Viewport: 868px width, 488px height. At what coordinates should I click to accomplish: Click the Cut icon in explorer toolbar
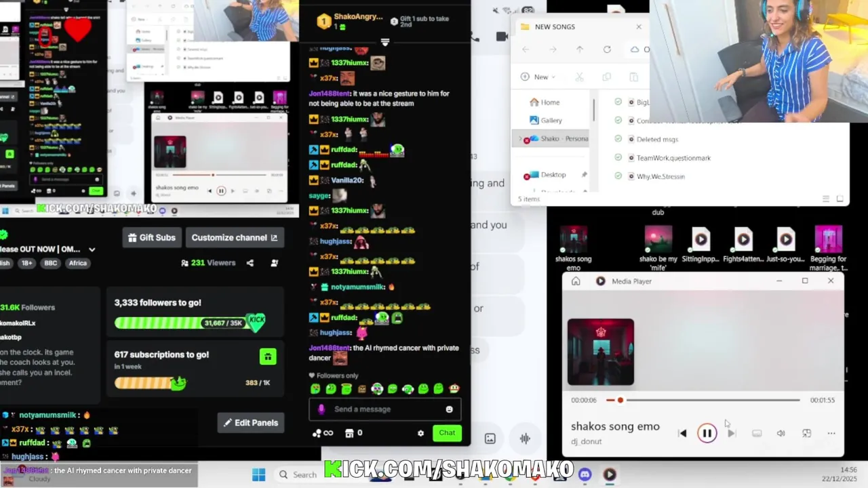point(579,77)
